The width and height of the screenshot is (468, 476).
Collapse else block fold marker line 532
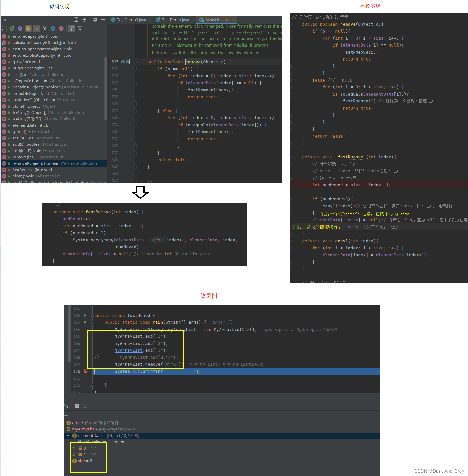tap(135, 111)
